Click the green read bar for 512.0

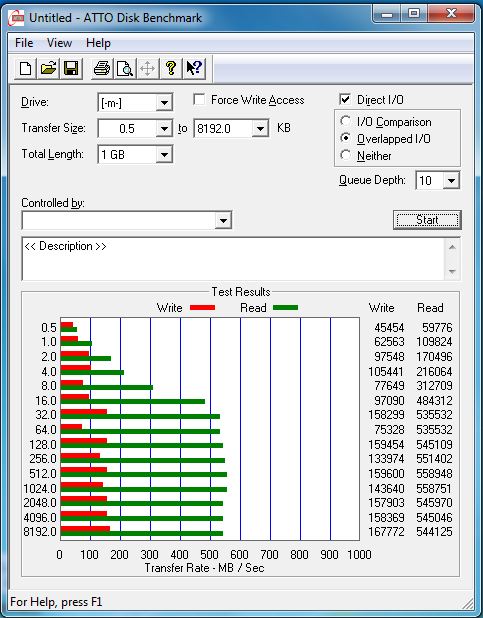[x=144, y=475]
